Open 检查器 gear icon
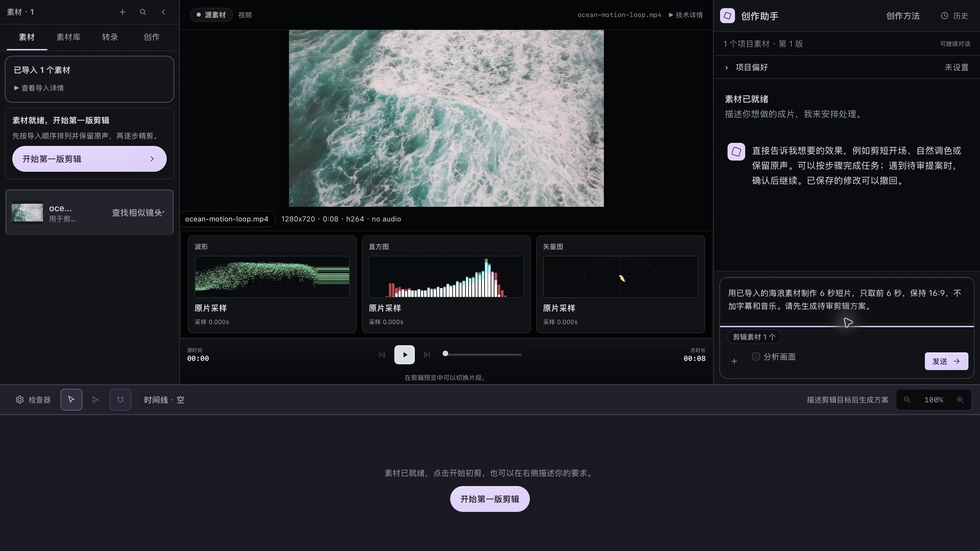 (x=20, y=400)
